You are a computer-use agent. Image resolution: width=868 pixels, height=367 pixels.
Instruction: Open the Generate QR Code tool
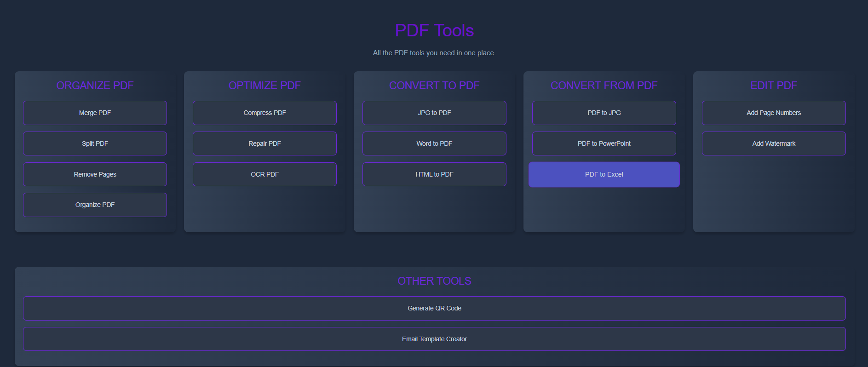tap(434, 308)
